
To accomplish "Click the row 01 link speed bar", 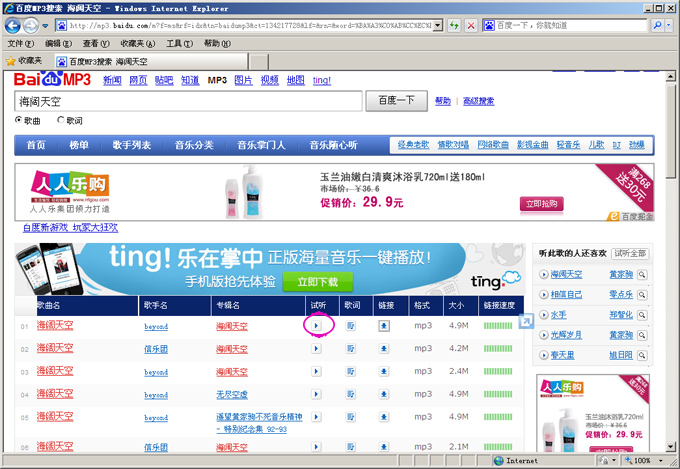I will 498,325.
